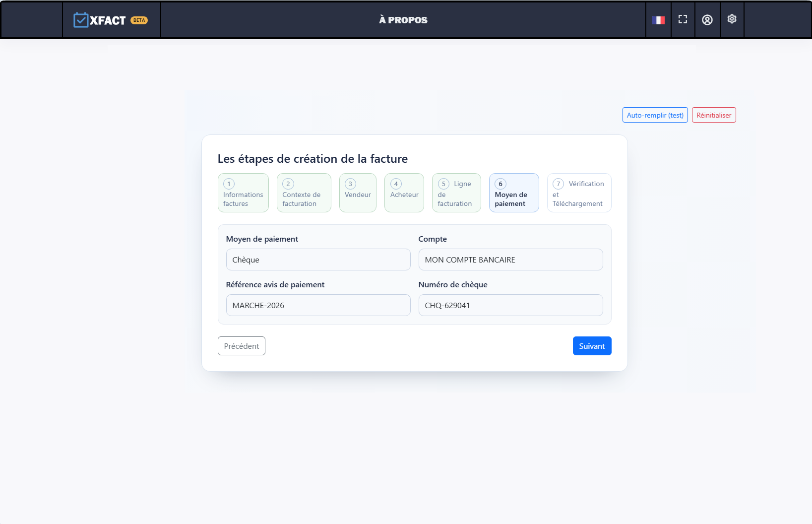Viewport: 812px width, 524px height.
Task: Open step 7 Vérification et Téléchargement
Action: coord(579,193)
